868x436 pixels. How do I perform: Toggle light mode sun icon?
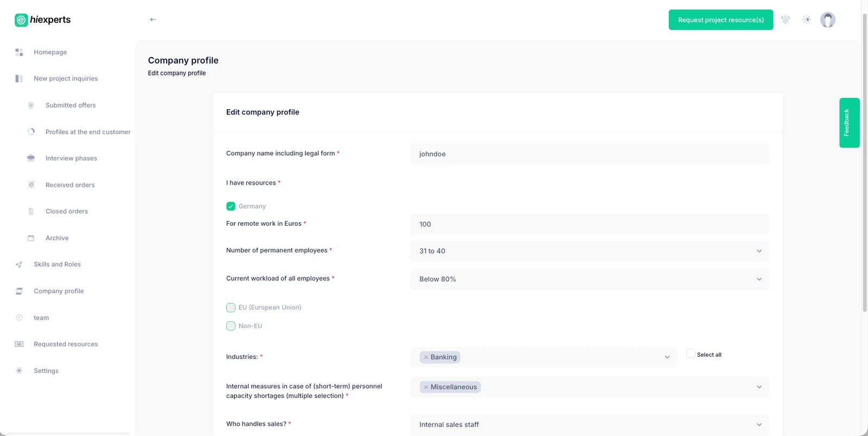pos(807,20)
